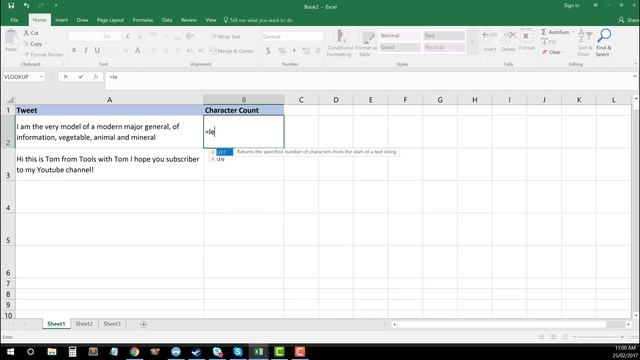
Task: Open Windows Start menu
Action: [10, 351]
